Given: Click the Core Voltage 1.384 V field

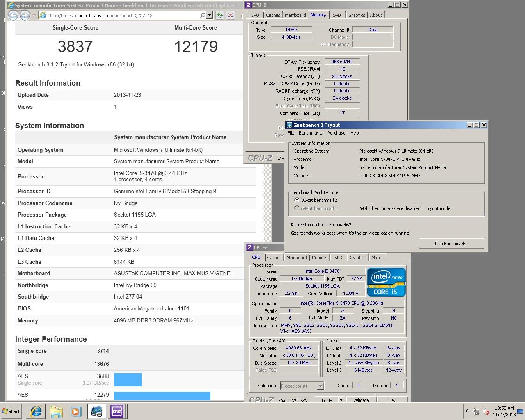Looking at the screenshot, I should click(x=350, y=293).
